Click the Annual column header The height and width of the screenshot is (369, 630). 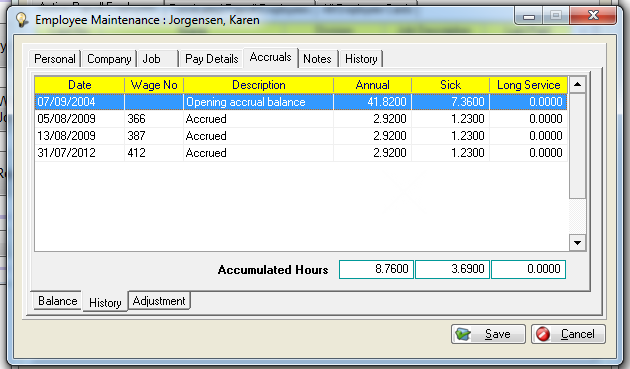(x=372, y=85)
